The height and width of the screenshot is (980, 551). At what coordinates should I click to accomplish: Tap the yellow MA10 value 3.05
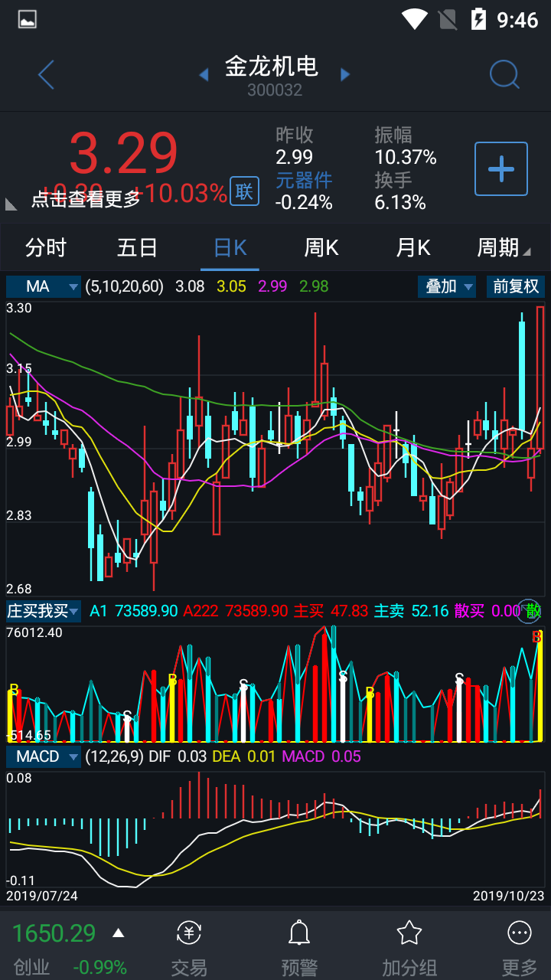(x=231, y=287)
